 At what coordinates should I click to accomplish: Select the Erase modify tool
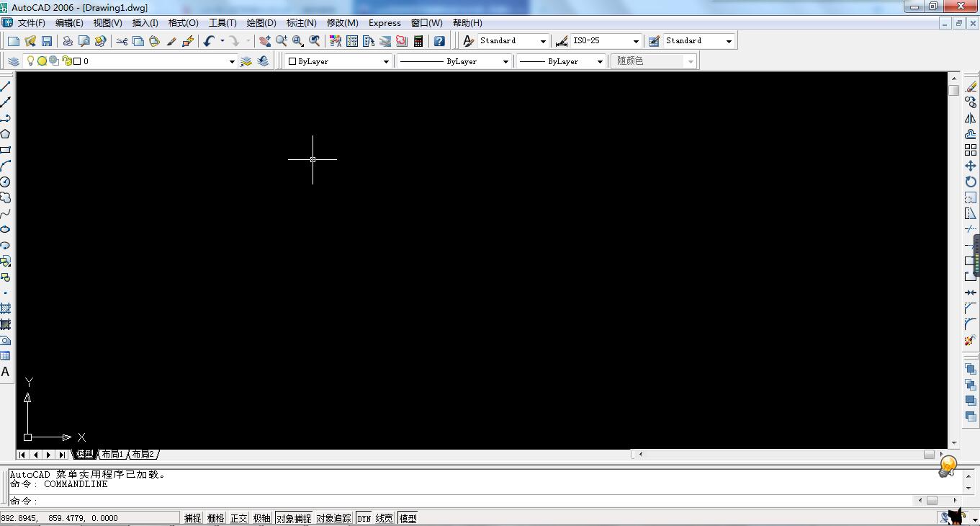pyautogui.click(x=971, y=86)
